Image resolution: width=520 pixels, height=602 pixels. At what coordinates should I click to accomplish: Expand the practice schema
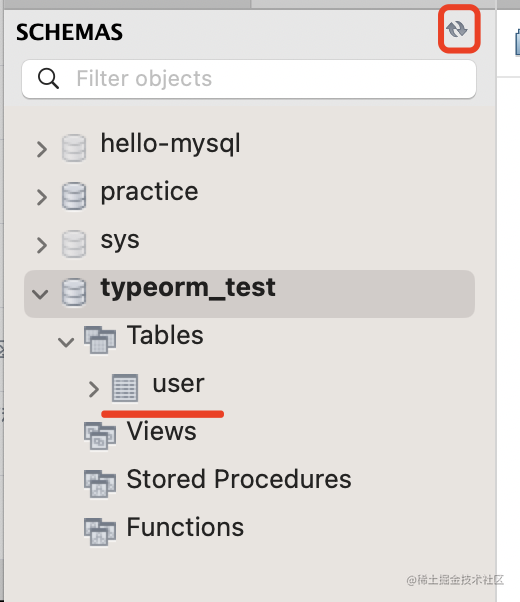pyautogui.click(x=42, y=197)
